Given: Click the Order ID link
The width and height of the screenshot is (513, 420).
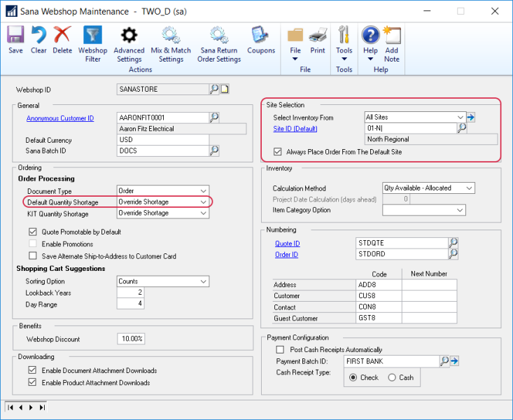Looking at the screenshot, I should pyautogui.click(x=287, y=254).
